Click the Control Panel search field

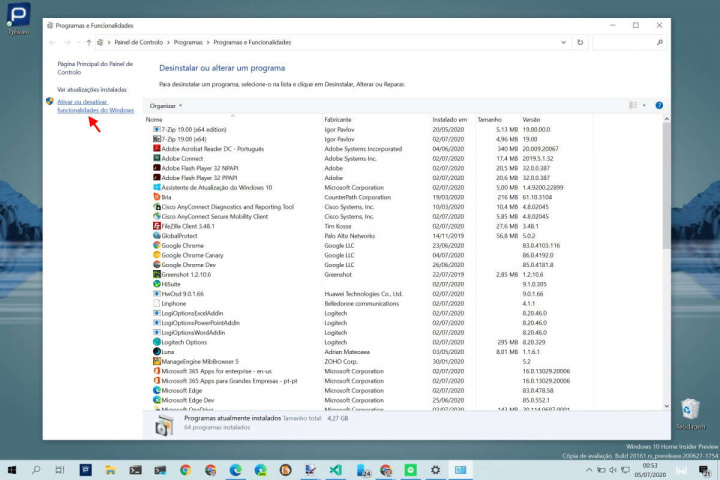627,43
